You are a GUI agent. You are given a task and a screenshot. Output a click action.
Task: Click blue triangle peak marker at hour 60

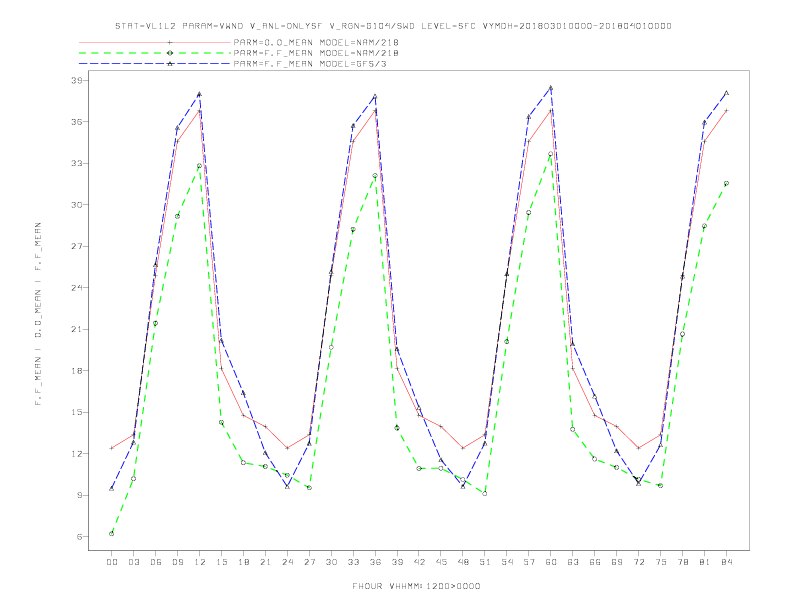coord(551,88)
